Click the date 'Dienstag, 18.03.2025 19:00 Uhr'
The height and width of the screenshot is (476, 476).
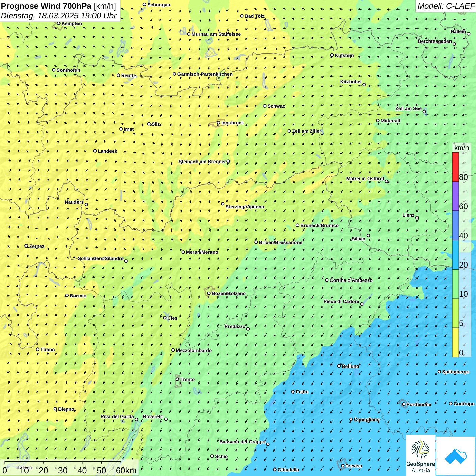(59, 16)
